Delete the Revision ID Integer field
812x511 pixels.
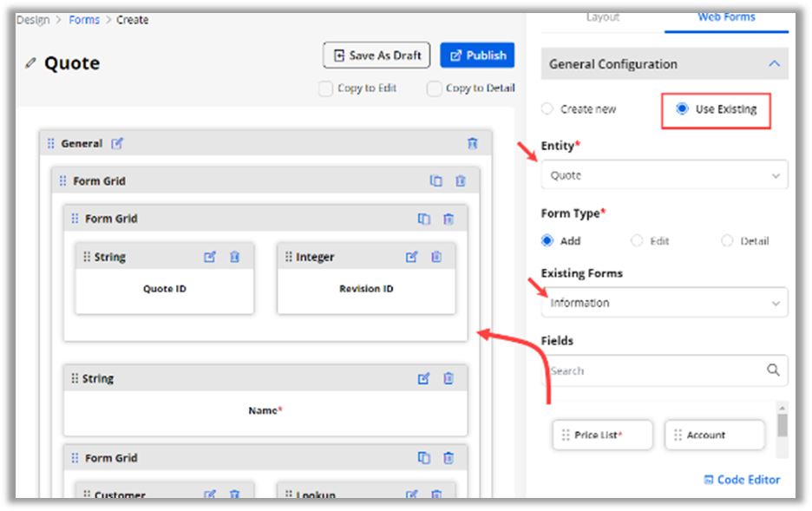pyautogui.click(x=436, y=257)
